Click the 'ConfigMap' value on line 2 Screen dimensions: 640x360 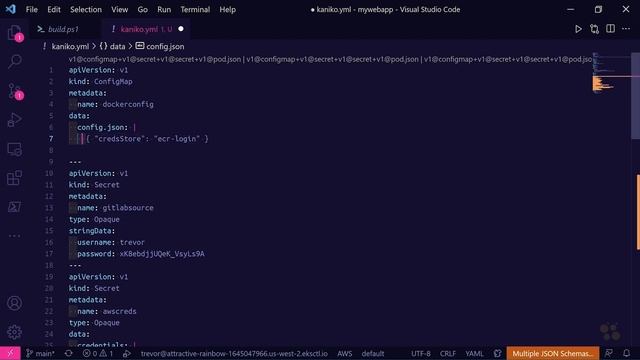click(113, 82)
